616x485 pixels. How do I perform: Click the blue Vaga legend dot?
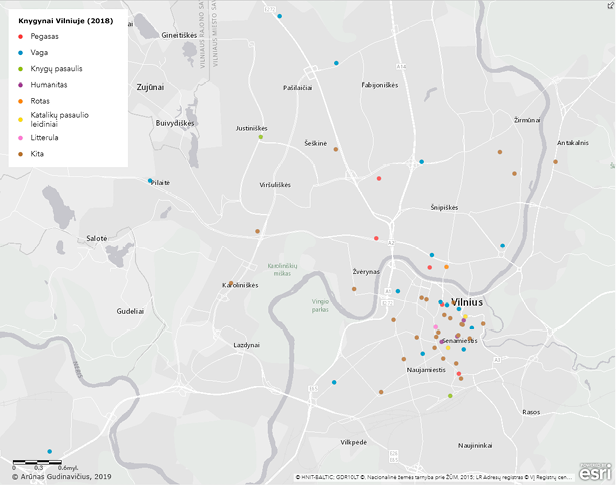tap(20, 52)
